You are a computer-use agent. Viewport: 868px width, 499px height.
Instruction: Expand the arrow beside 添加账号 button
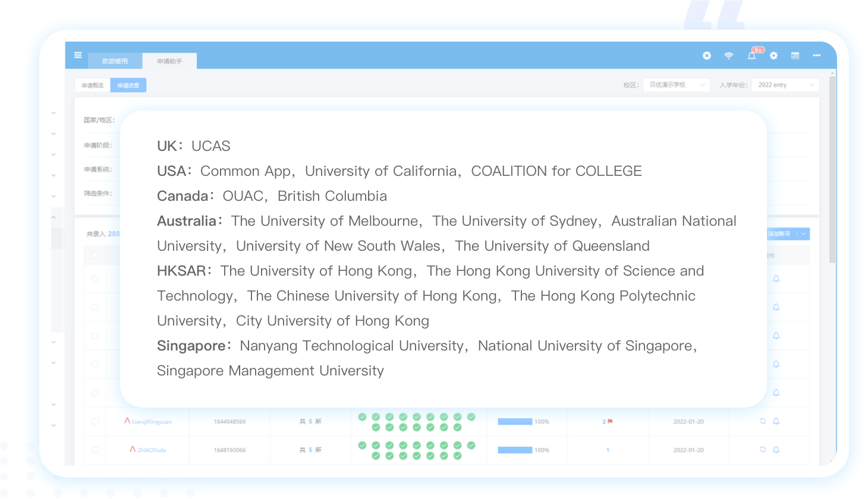coord(803,234)
